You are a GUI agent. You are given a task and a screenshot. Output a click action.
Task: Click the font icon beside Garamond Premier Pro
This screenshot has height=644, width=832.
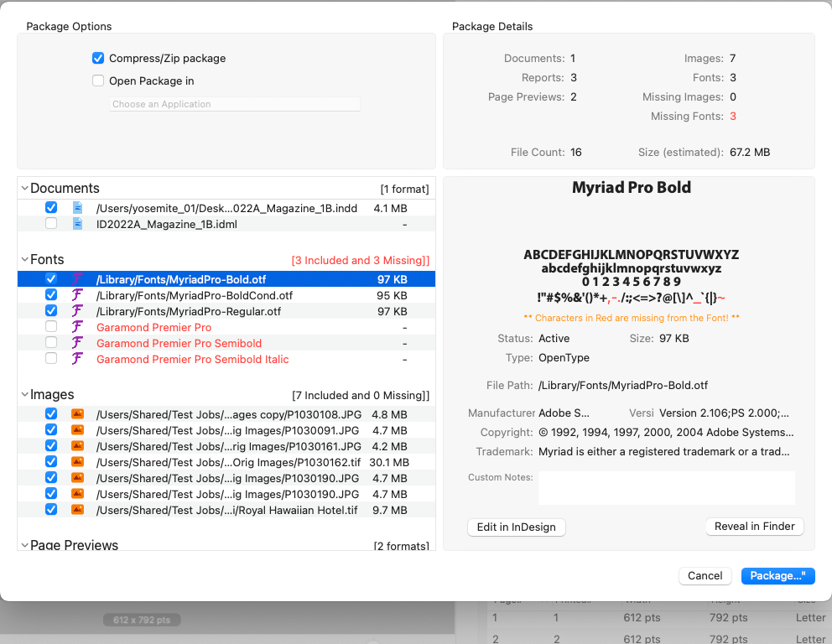click(x=77, y=327)
